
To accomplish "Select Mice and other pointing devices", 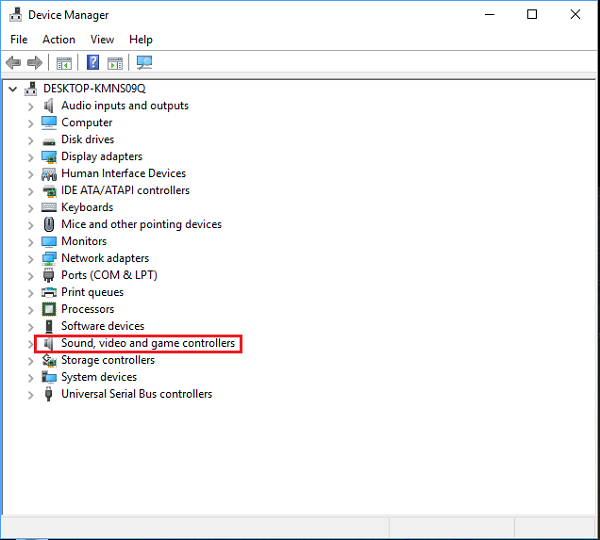I will tap(141, 224).
